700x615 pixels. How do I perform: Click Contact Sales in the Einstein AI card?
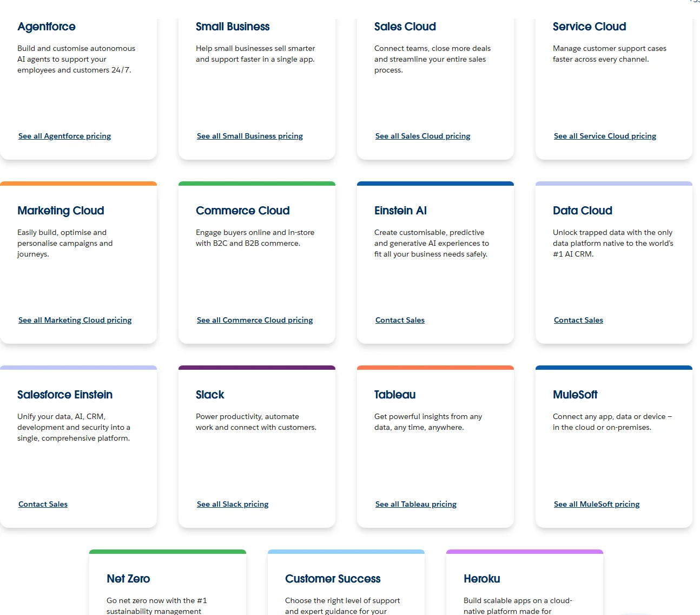click(x=400, y=320)
